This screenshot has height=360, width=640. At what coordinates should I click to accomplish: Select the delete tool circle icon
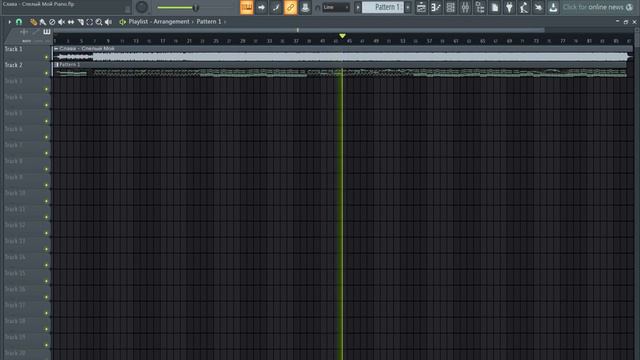click(52, 22)
